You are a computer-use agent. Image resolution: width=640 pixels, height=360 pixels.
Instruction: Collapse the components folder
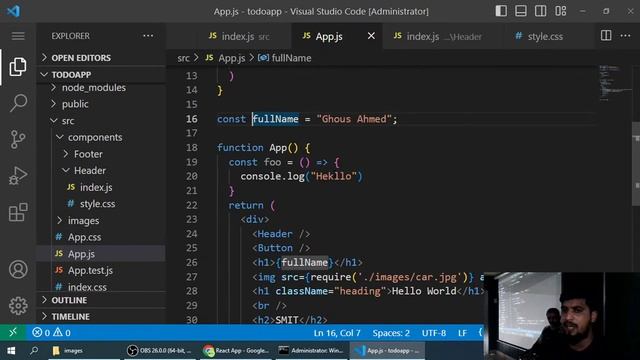click(x=101, y=138)
